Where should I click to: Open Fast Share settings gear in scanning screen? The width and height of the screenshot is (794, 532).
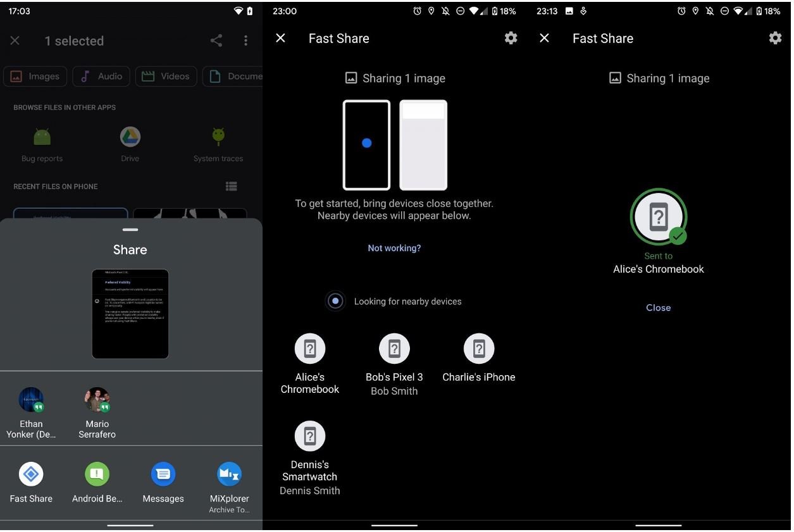tap(511, 39)
